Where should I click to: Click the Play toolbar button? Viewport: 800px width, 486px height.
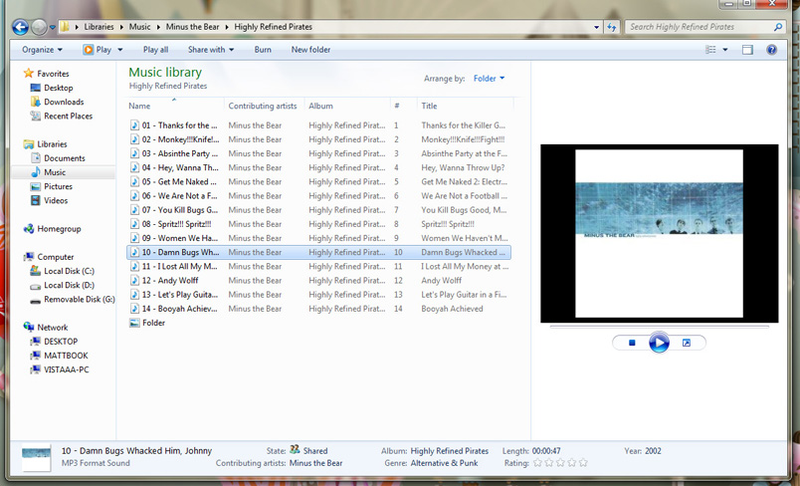(98, 49)
